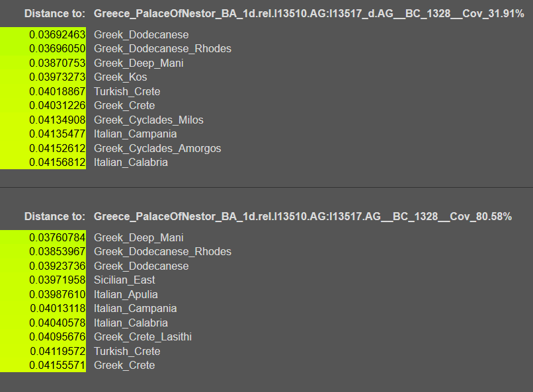
Task: Select Greek_Deep_Mani in the first list
Action: click(x=139, y=63)
